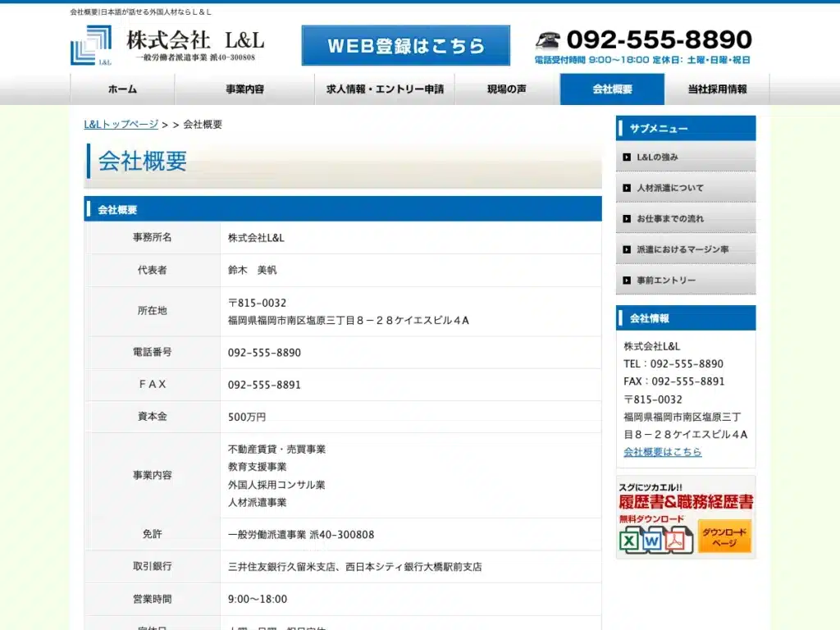Click the L&L company logo

[x=91, y=45]
